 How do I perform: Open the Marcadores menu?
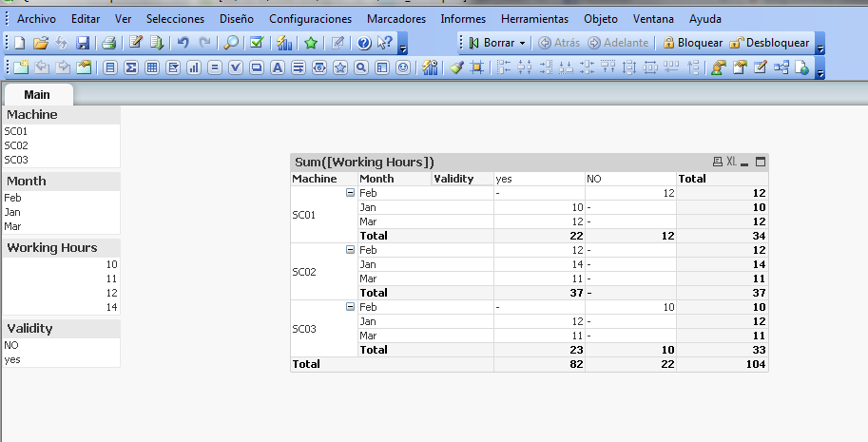[x=396, y=19]
